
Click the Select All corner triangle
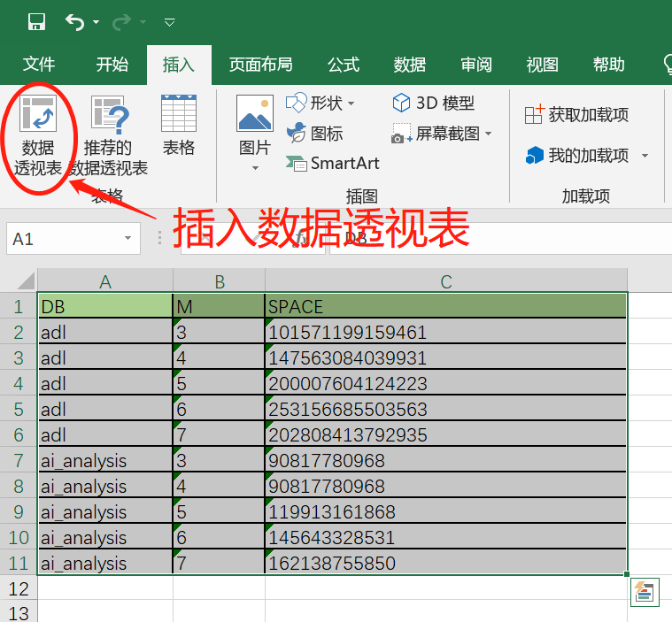coord(26,281)
